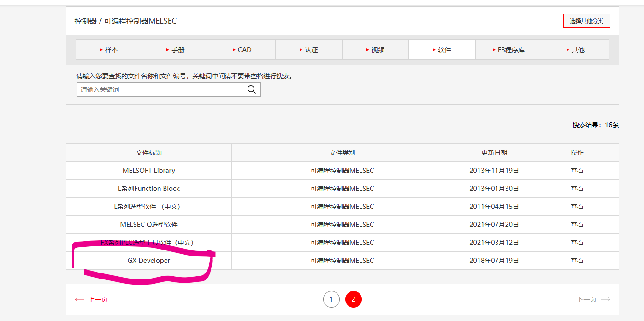
Task: Switch to the 视频 tab
Action: click(375, 50)
